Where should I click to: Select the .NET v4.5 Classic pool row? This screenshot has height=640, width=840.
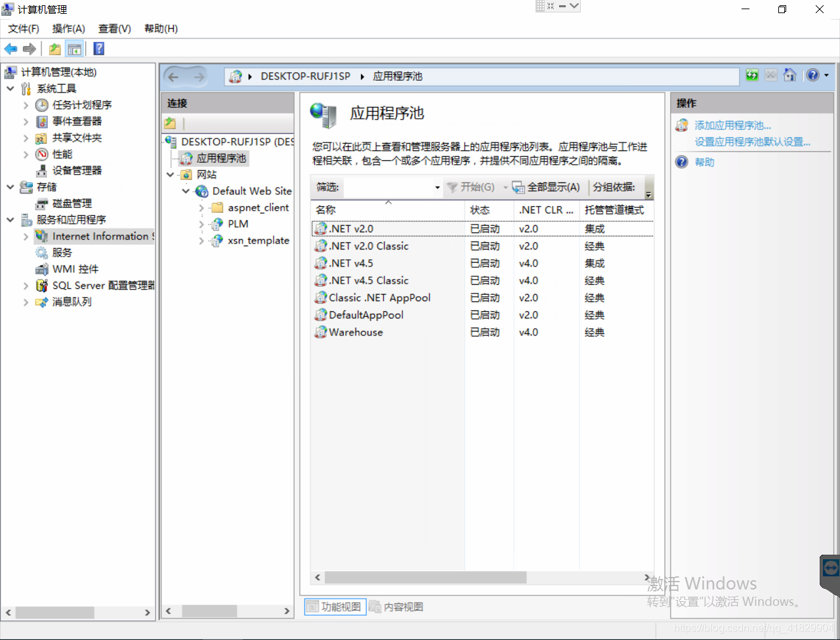(482, 280)
